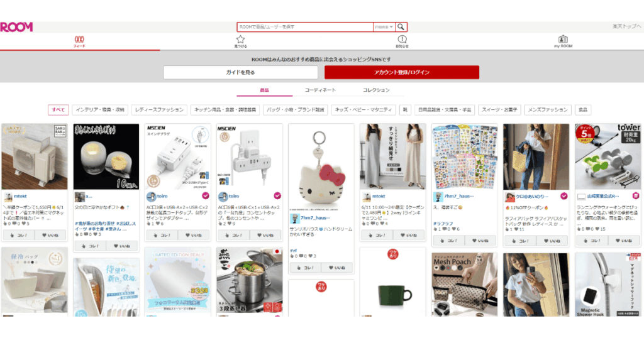Open the my ROOM profile icon
This screenshot has width=644, height=338.
coord(563,41)
